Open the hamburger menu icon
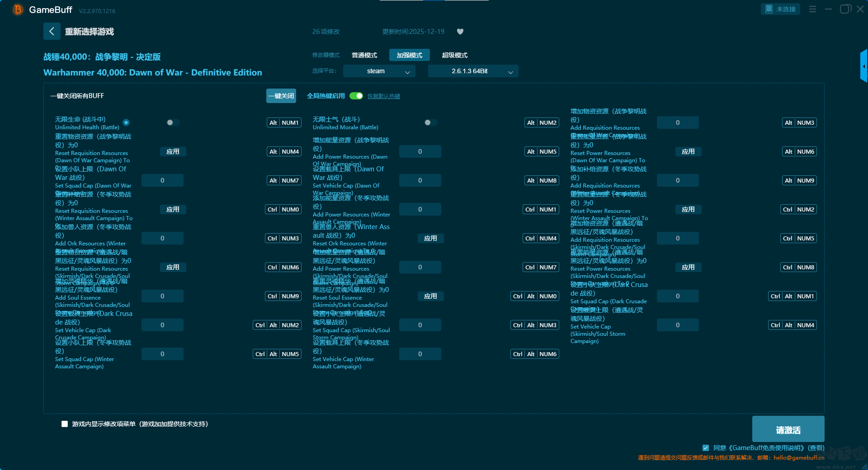 point(812,9)
